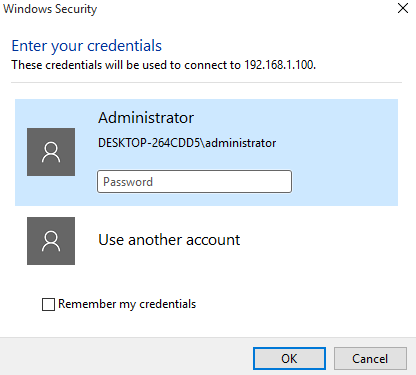Screen dimensions: 416x375
Task: Click DESKTOP-264CDD5\administrator username text
Action: point(187,143)
